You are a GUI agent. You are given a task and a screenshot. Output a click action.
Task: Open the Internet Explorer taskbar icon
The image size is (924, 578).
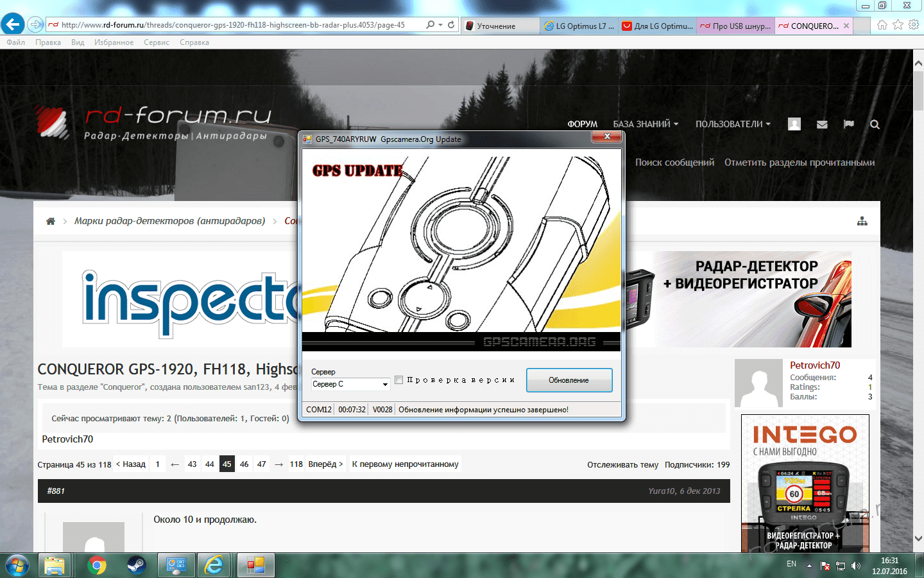click(214, 565)
